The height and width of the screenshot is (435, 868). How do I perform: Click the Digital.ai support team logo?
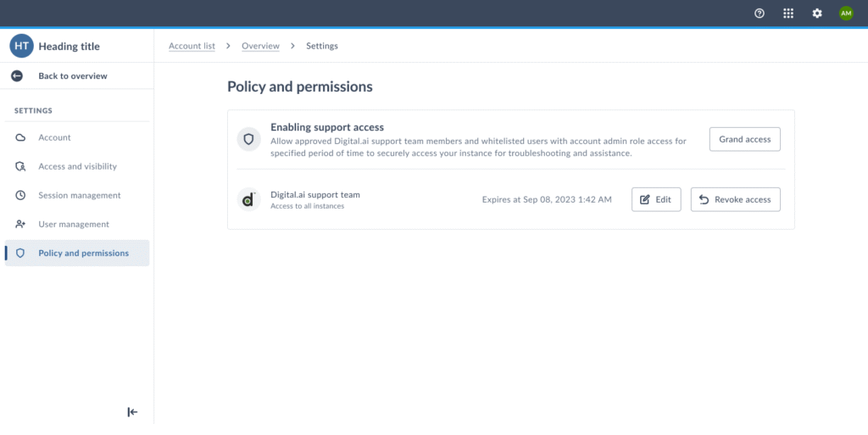[x=248, y=200]
